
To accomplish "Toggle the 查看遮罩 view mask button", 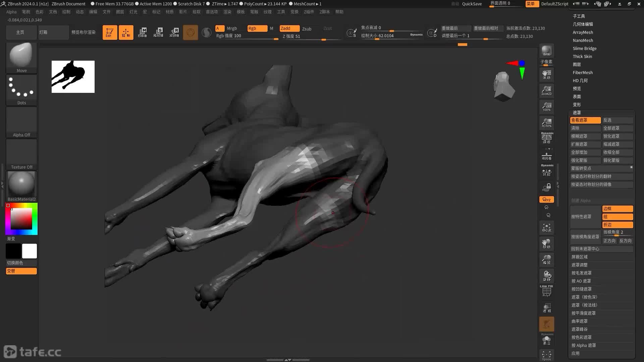I will 585,120.
